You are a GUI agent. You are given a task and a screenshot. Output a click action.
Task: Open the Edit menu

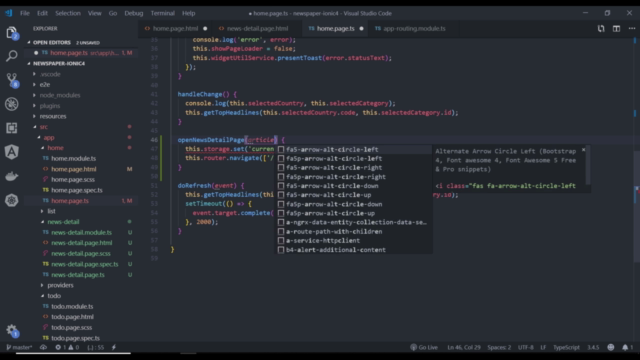tap(42, 13)
